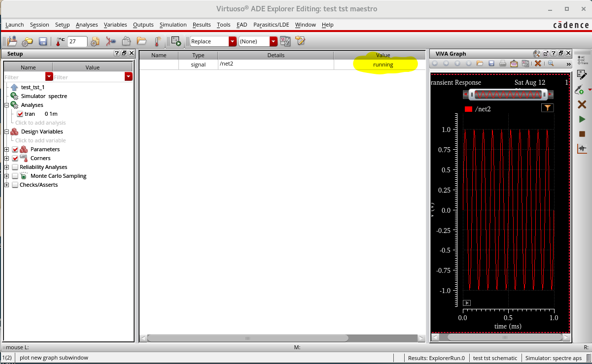
Task: Click the right arrow of graph range slider
Action: 551,94
